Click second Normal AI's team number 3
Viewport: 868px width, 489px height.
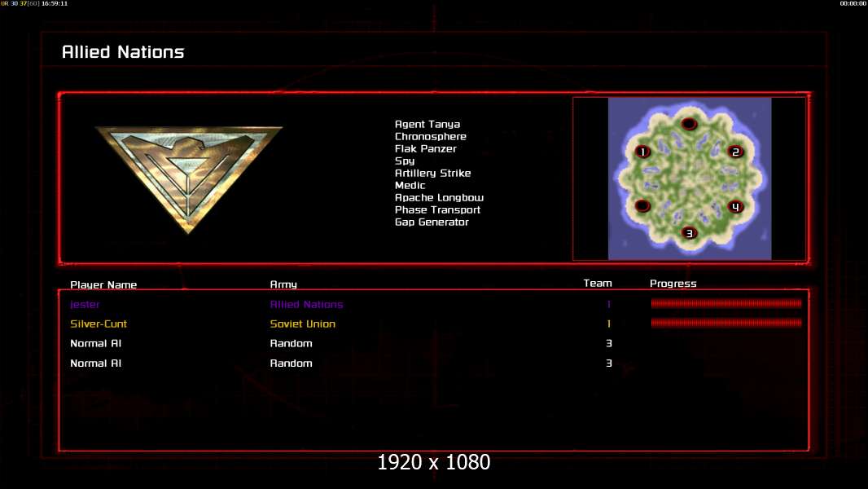(x=609, y=363)
